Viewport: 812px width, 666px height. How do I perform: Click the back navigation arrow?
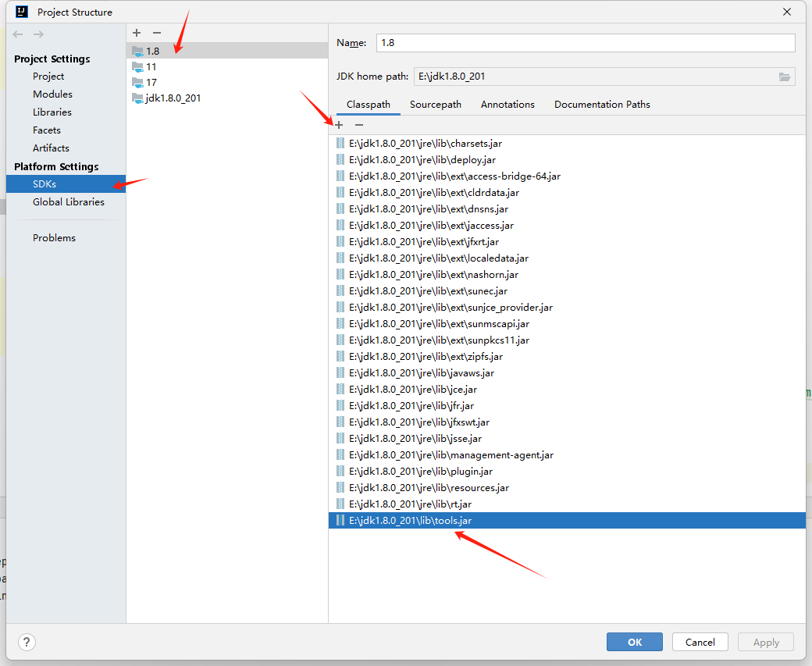click(x=18, y=34)
